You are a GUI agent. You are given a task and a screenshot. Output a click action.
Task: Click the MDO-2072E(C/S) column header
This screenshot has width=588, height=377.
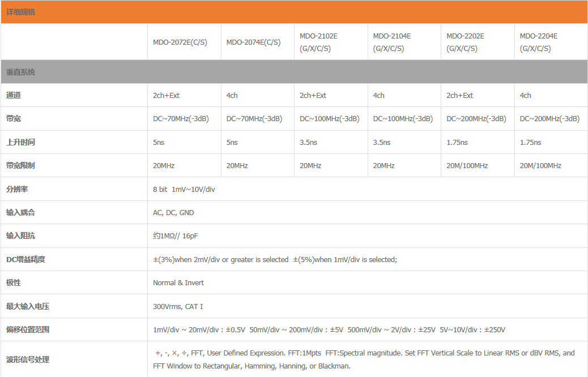[180, 42]
